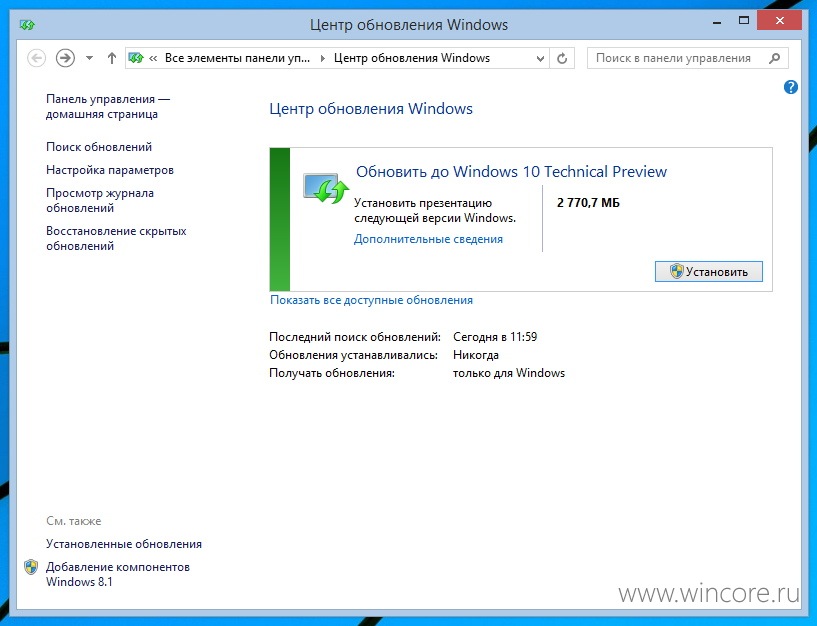Image resolution: width=817 pixels, height=626 pixels.
Task: Click Центр обновления Windows breadcrumb segment
Action: pos(412,58)
